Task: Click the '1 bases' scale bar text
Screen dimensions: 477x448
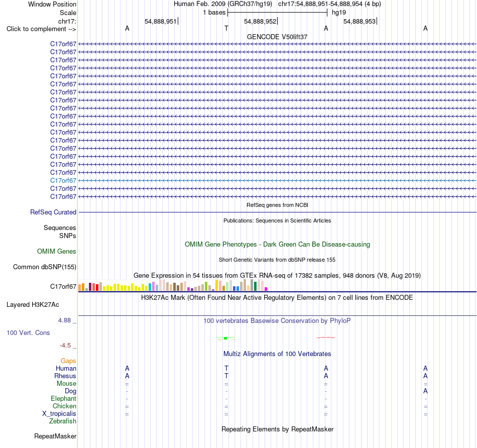Action: pyautogui.click(x=214, y=13)
